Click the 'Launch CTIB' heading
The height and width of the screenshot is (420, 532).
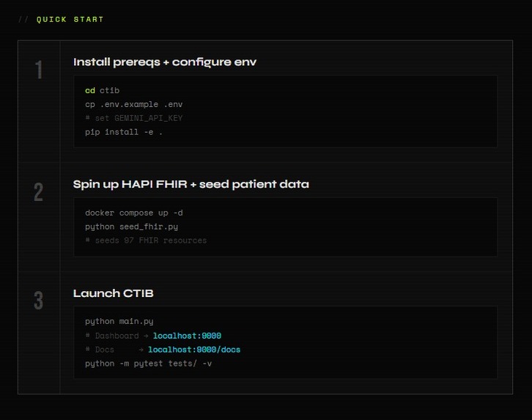click(x=114, y=293)
